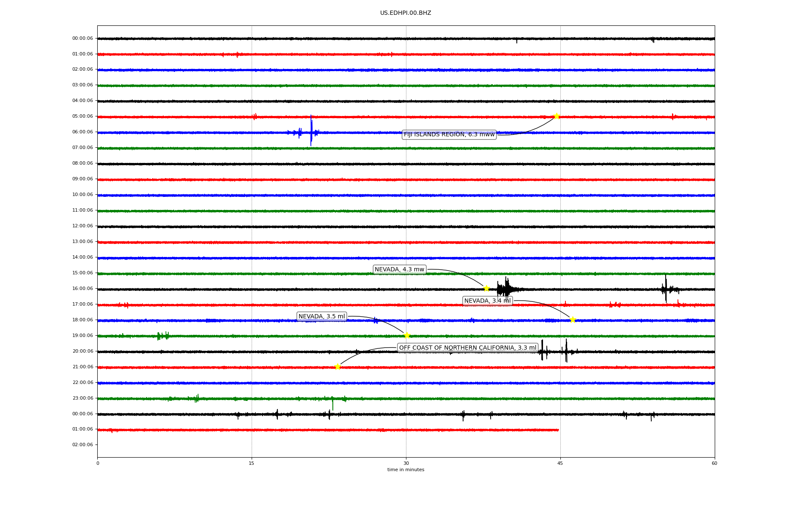Click the 20:00:06 time axis label
The height and width of the screenshot is (508, 812).
coord(82,351)
